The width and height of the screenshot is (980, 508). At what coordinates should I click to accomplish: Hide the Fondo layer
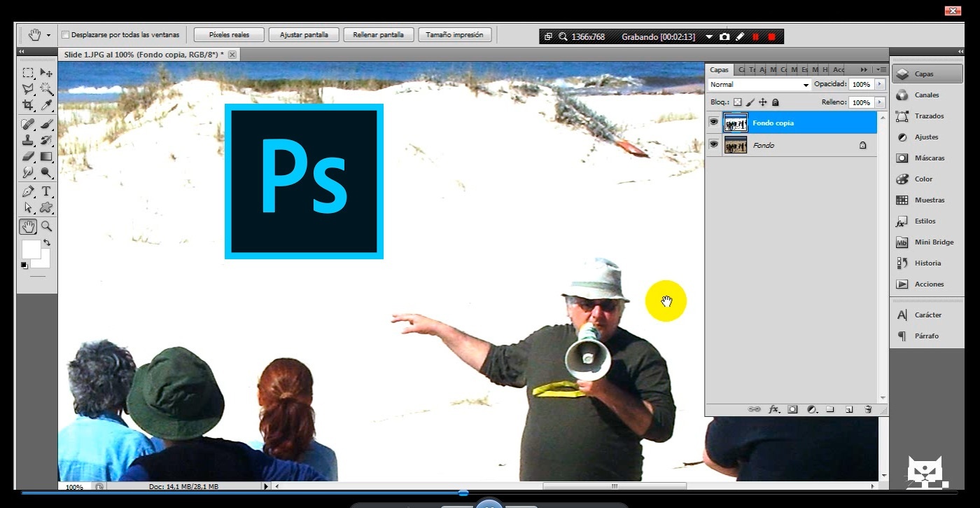tap(713, 145)
